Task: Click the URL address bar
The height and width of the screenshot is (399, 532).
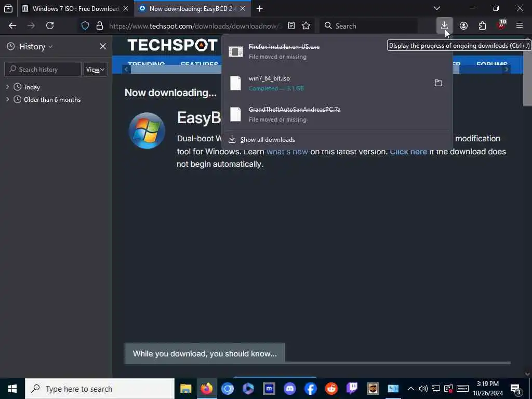Action: click(195, 26)
